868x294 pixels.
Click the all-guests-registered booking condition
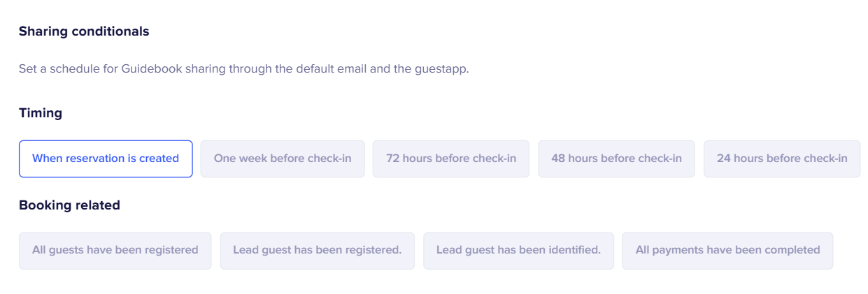(x=115, y=250)
